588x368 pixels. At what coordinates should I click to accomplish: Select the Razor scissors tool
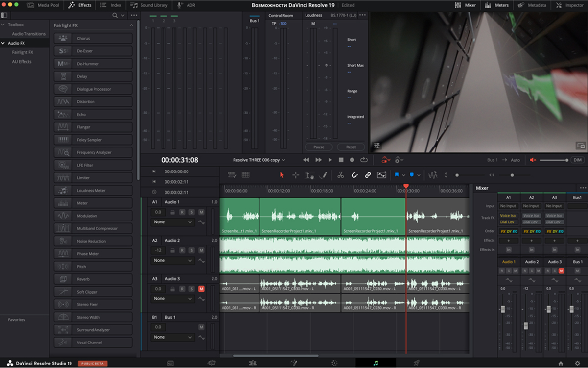pos(341,175)
